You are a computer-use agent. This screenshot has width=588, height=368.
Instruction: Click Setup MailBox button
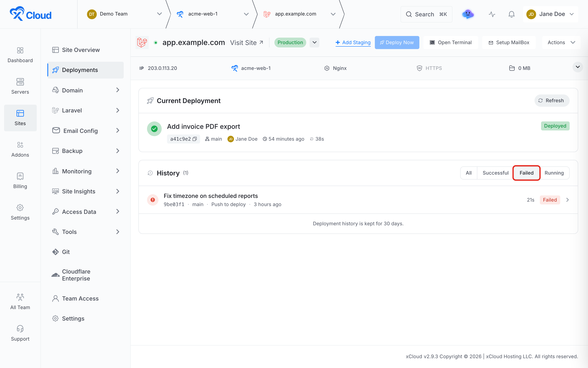pos(509,42)
